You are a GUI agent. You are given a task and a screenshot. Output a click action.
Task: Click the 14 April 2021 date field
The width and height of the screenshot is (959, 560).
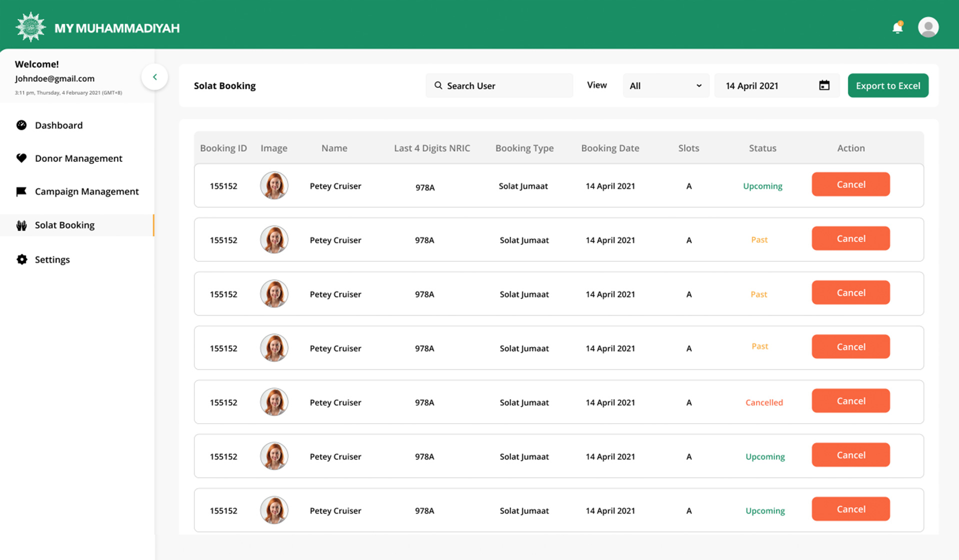coord(776,85)
